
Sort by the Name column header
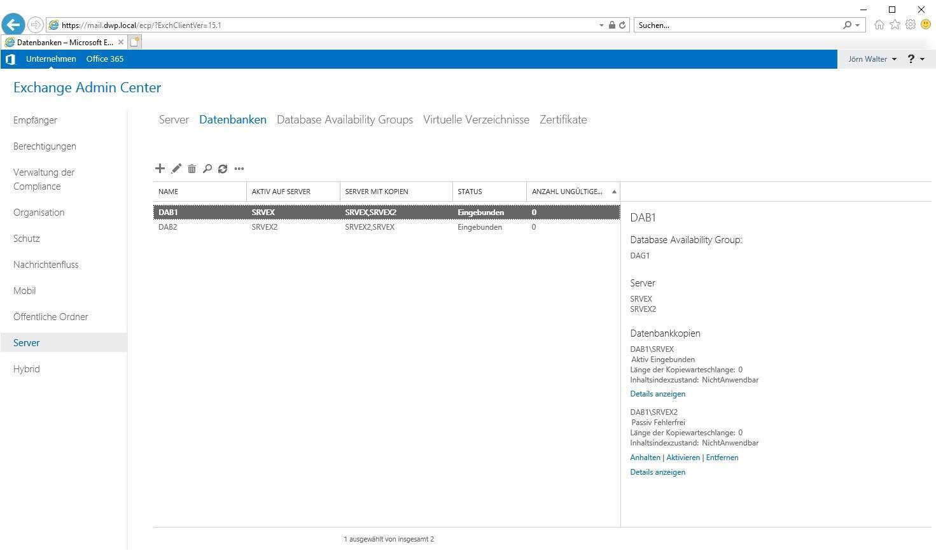199,192
